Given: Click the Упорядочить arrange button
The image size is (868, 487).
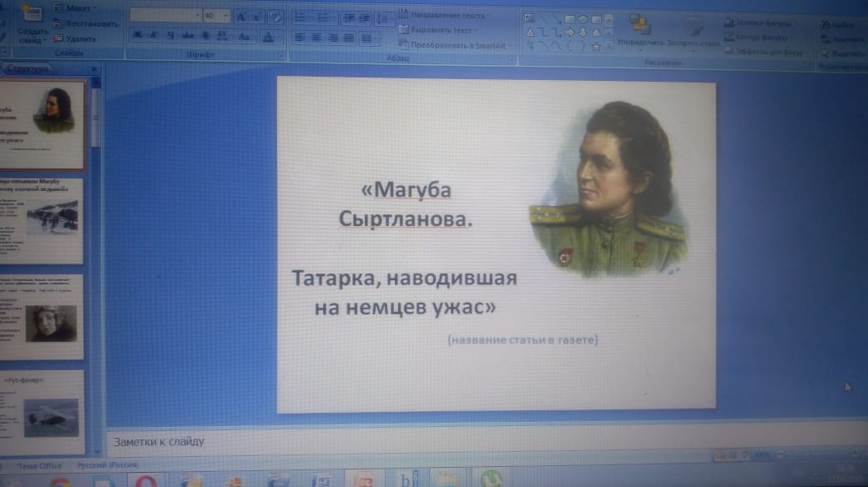Looking at the screenshot, I should (640, 31).
